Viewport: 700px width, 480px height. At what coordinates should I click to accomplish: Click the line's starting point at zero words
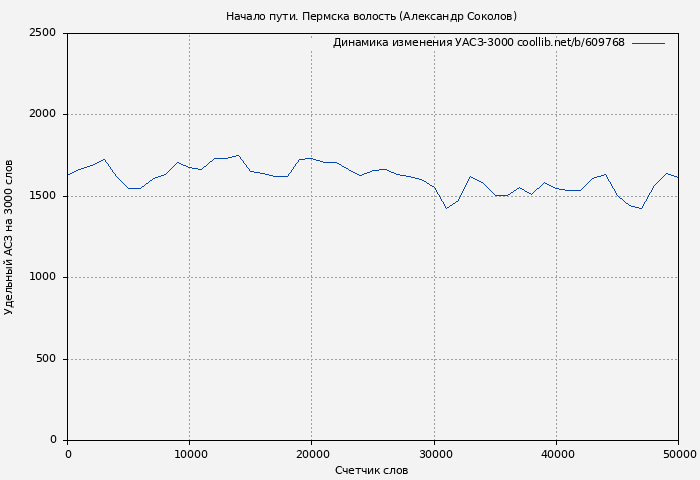point(68,175)
